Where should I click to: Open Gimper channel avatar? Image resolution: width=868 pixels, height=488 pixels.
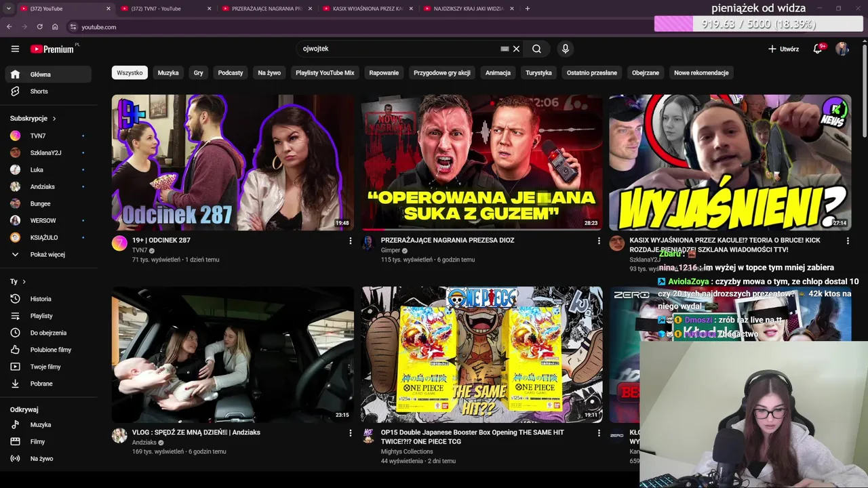tap(368, 243)
